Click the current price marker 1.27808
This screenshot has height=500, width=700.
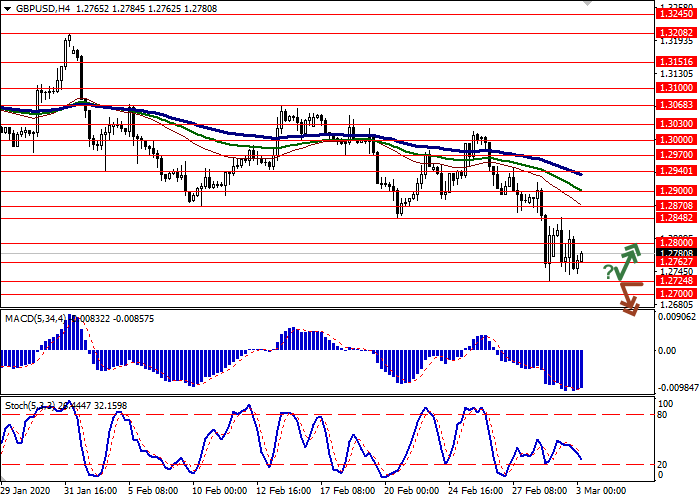pyautogui.click(x=676, y=253)
